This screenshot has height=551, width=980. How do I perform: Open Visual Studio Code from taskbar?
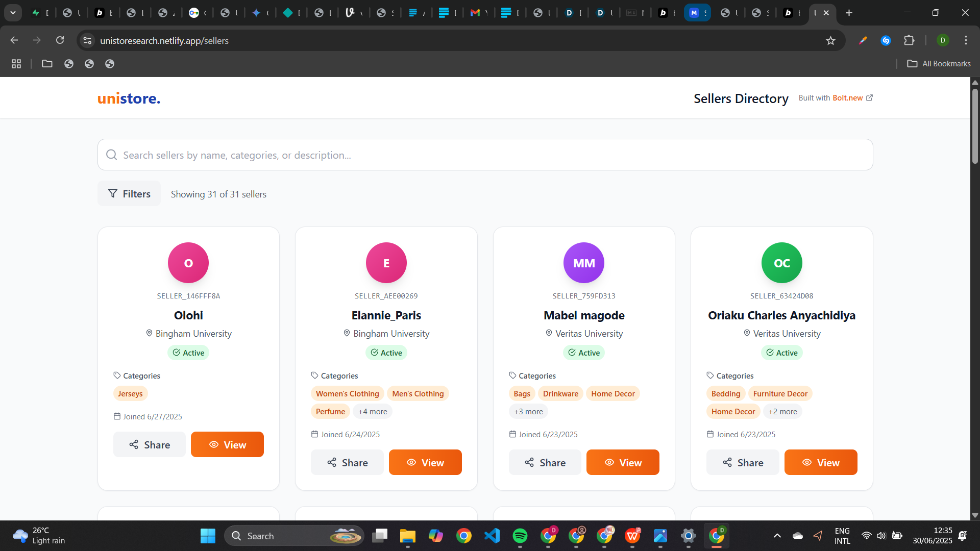click(492, 536)
